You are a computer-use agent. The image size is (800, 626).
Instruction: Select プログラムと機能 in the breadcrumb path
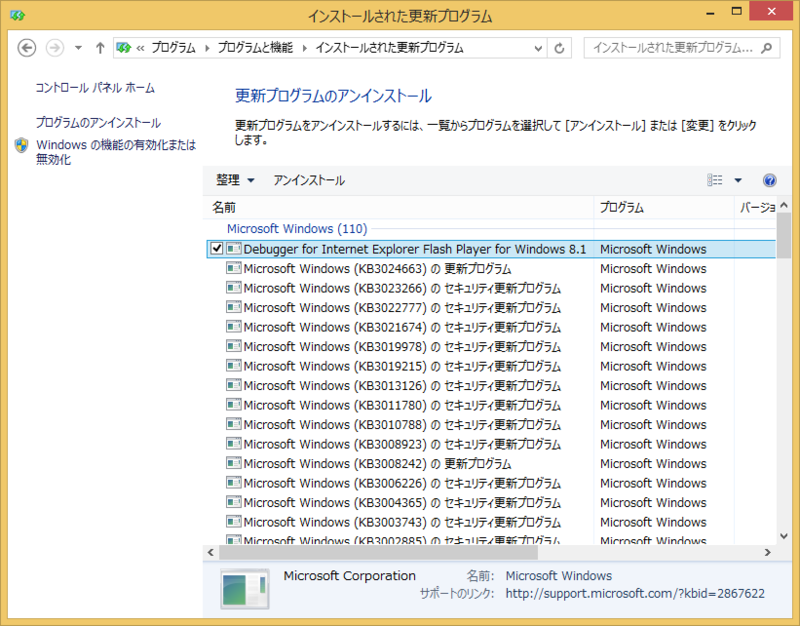(x=256, y=48)
